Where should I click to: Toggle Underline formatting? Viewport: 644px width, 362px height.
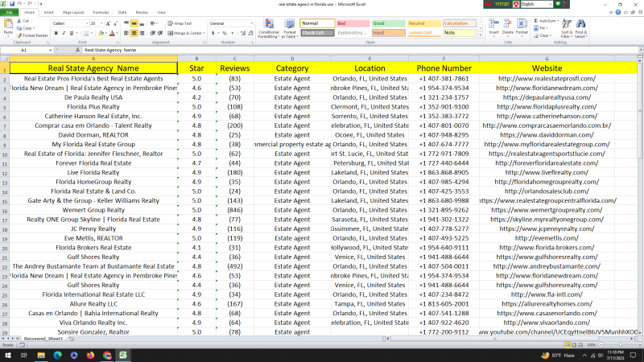[x=72, y=33]
